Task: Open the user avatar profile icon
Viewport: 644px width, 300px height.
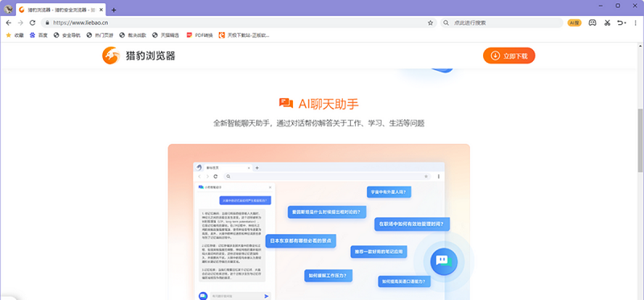Action: pyautogui.click(x=8, y=10)
